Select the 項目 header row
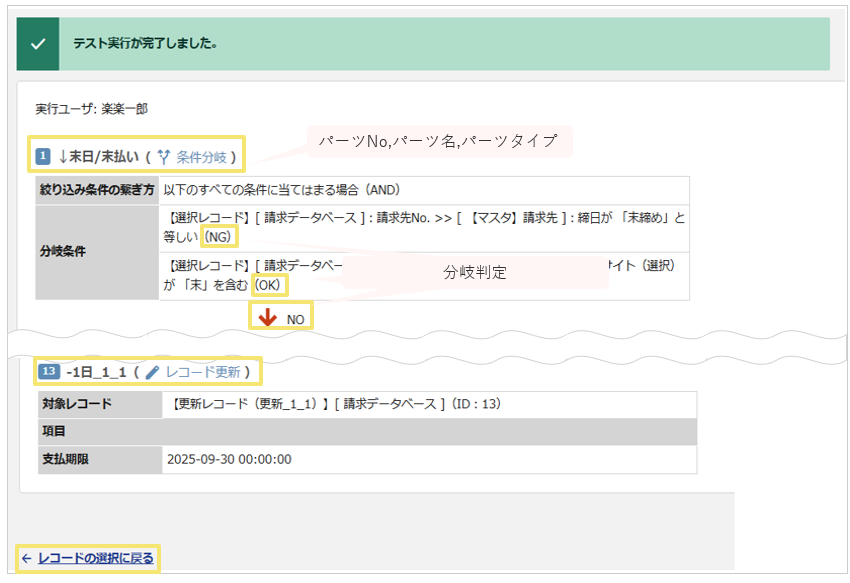This screenshot has height=583, width=850. 368,432
